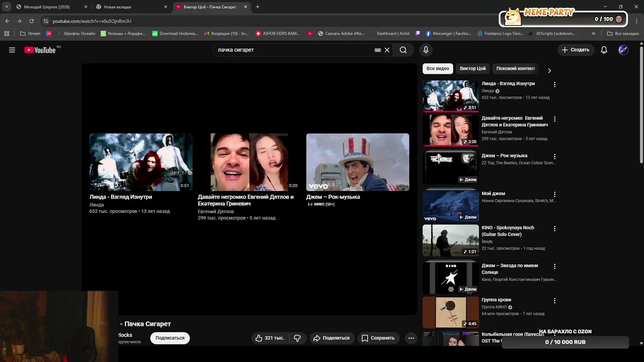
Task: Open sidebar title Джем – Звезда по имени Солнце
Action: [x=510, y=269]
